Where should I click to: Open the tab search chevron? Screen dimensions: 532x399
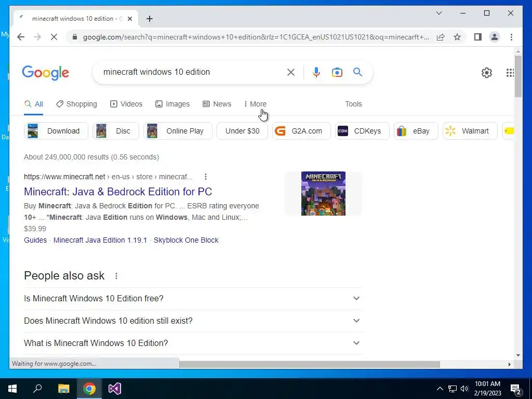click(438, 13)
